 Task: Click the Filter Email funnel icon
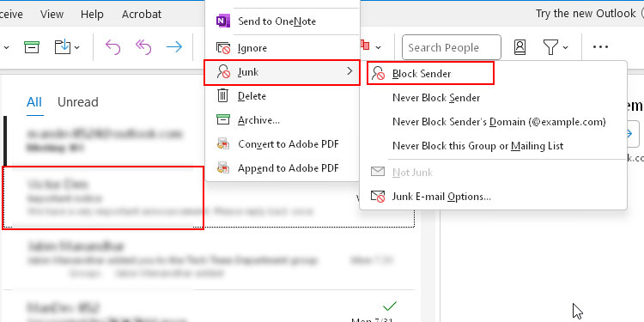[x=550, y=47]
